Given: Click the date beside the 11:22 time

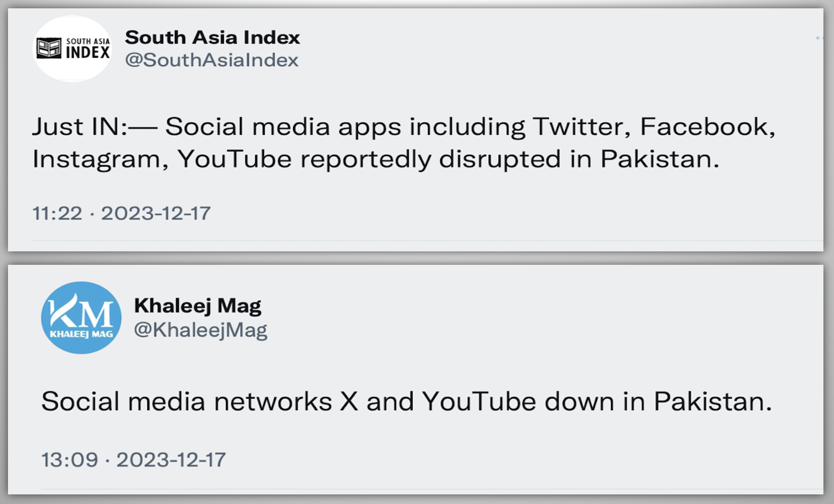Looking at the screenshot, I should [156, 213].
